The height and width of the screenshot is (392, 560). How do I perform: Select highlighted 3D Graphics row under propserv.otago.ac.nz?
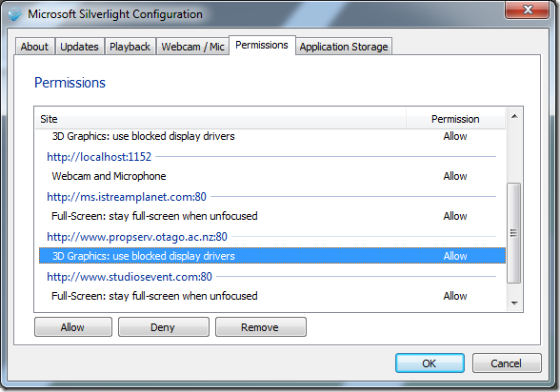[x=272, y=256]
